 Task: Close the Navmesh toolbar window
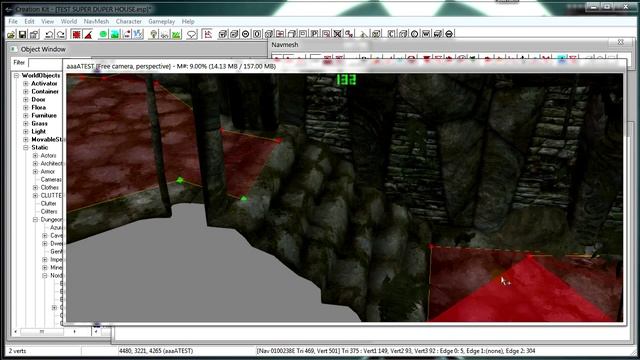click(621, 42)
